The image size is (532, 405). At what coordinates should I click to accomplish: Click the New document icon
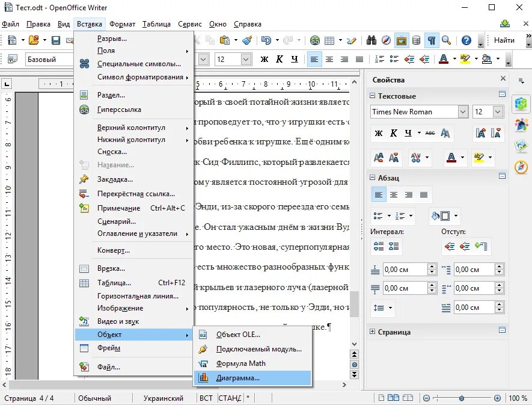pos(12,40)
